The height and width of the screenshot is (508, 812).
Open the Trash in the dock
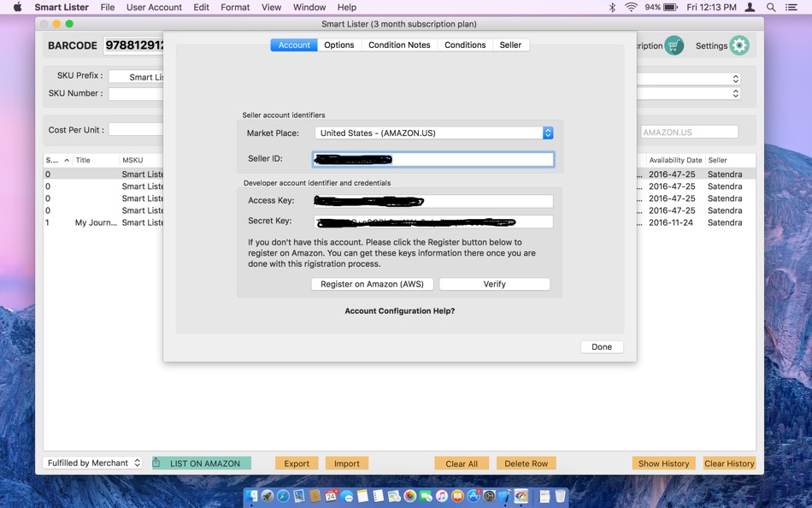click(x=561, y=496)
